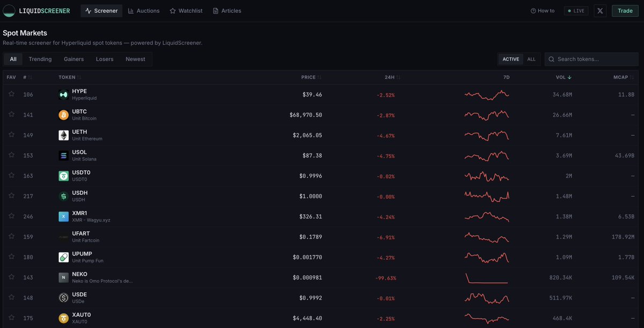
Task: Open the Screener nav tab
Action: tap(101, 11)
